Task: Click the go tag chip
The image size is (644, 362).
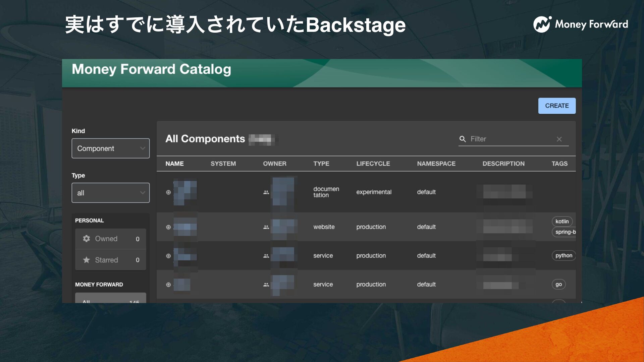Action: [558, 284]
